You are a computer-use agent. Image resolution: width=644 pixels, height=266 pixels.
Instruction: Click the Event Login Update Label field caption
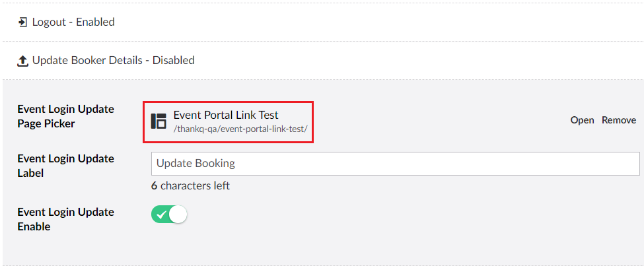coord(65,166)
